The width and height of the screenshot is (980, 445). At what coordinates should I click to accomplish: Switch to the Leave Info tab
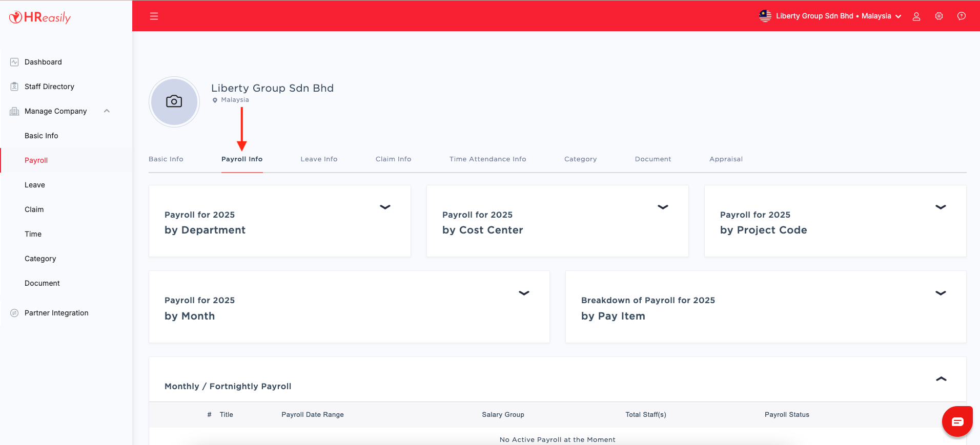coord(319,159)
